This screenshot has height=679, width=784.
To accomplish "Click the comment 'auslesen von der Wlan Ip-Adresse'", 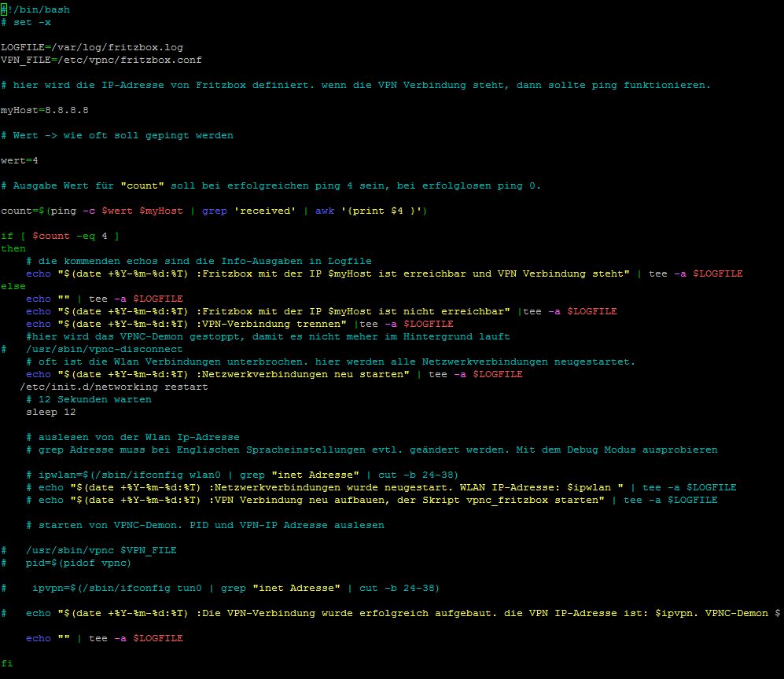I will coord(132,437).
